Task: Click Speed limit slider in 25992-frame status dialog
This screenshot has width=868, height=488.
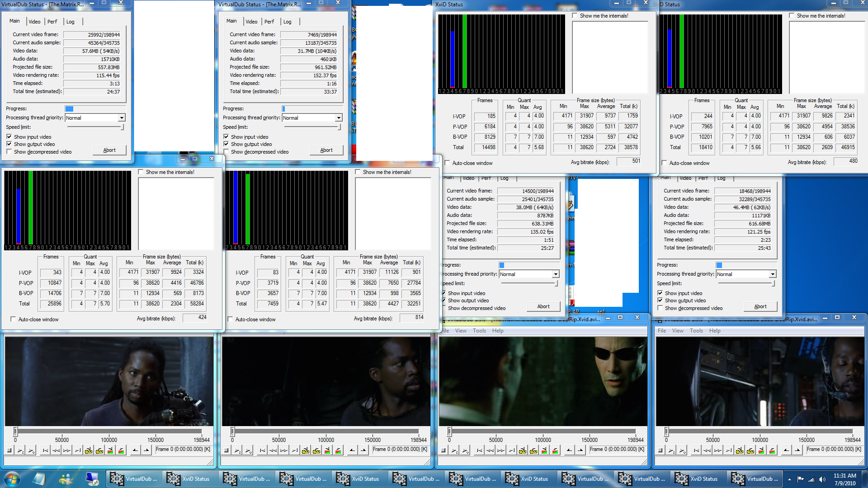Action: [122, 127]
